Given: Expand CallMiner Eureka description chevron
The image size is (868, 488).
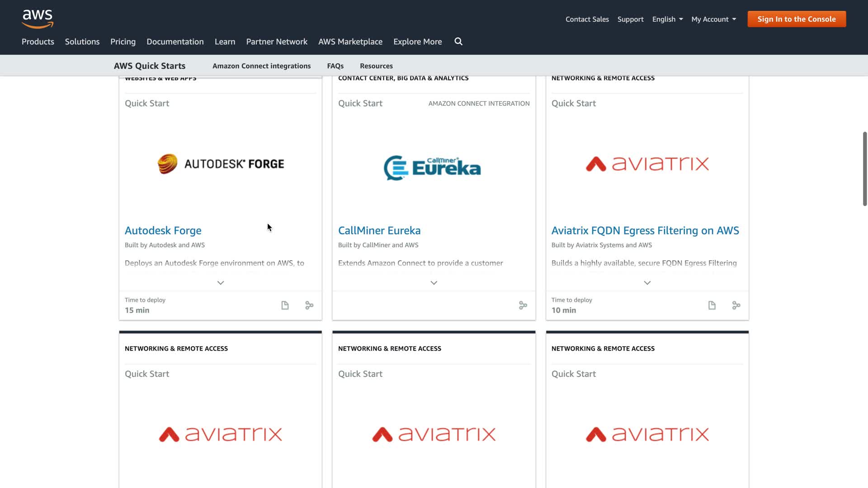Looking at the screenshot, I should 434,283.
